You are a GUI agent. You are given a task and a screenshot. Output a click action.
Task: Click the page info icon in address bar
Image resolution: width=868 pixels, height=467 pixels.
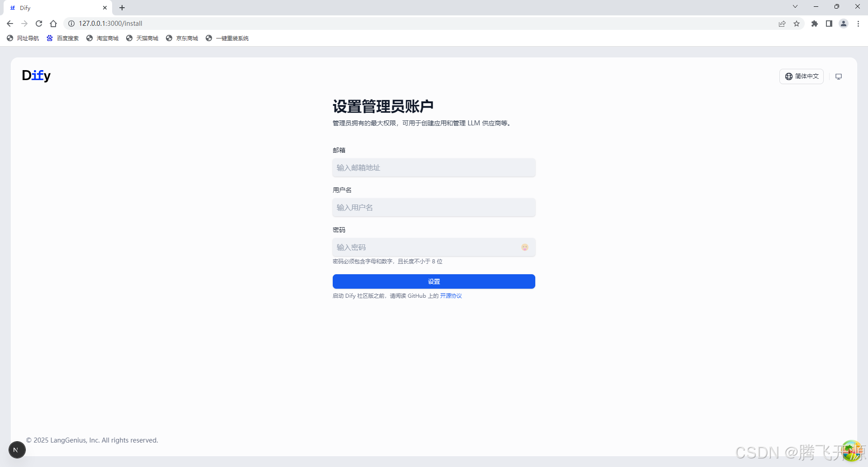pyautogui.click(x=71, y=23)
